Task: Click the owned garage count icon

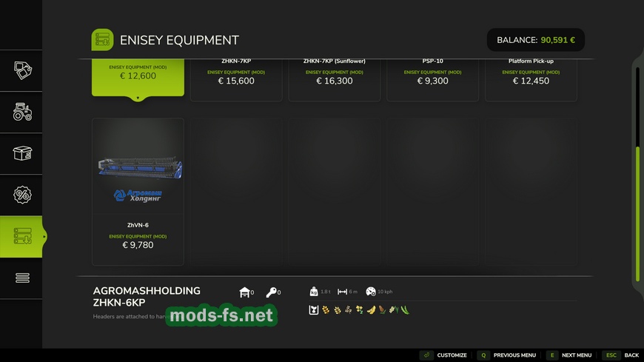Action: click(x=245, y=292)
